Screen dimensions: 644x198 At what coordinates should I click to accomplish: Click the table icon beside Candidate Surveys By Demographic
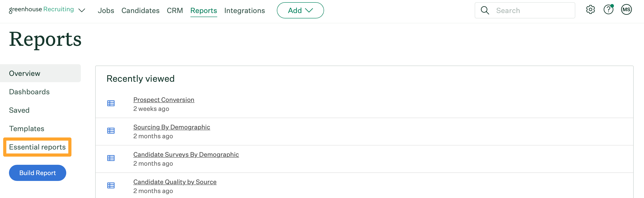111,158
